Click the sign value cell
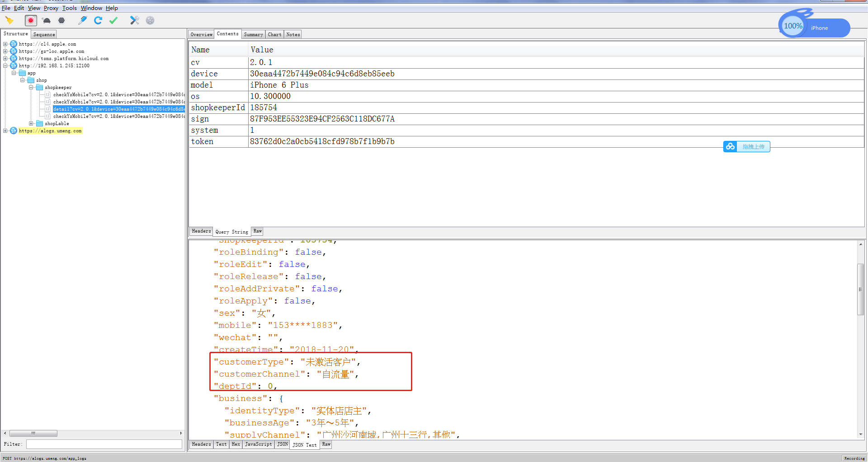 [x=556, y=119]
